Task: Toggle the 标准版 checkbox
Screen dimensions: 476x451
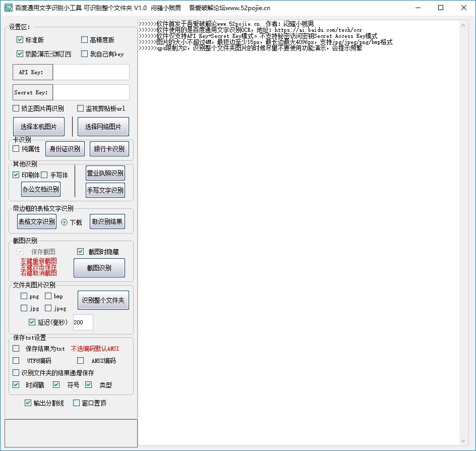Action: click(20, 40)
